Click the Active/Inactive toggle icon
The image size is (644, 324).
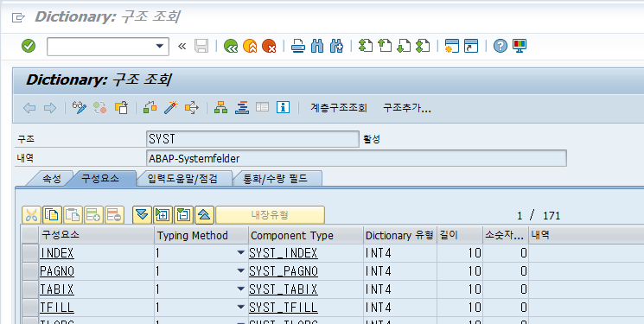[x=99, y=108]
